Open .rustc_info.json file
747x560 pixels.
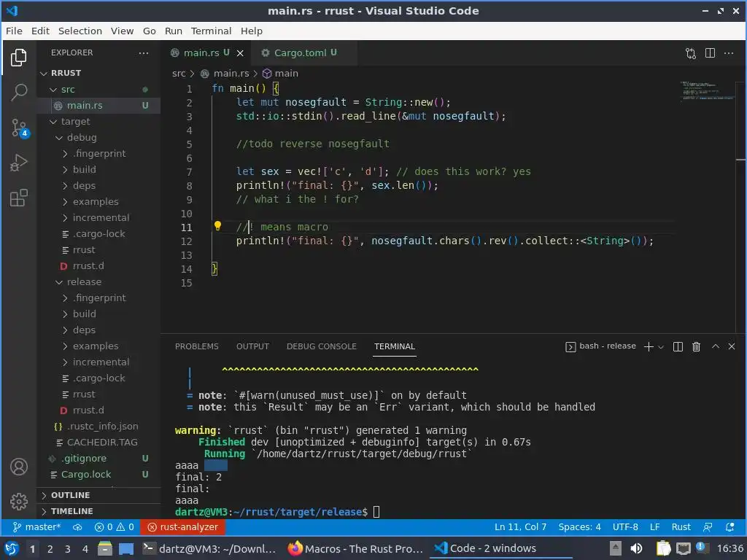click(98, 427)
